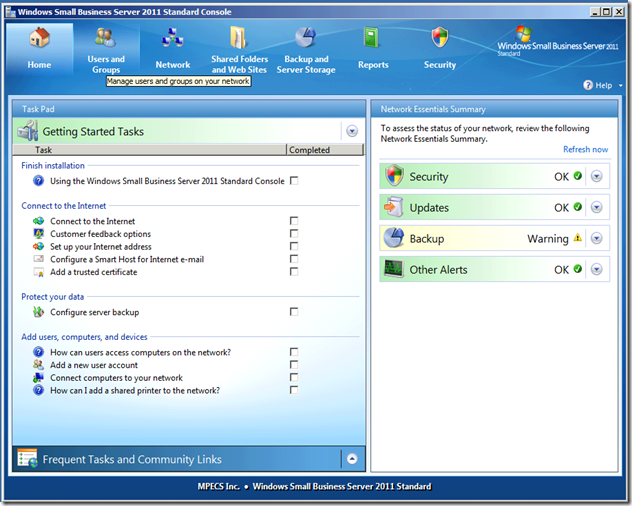Check the Connect to the Internet checkbox
Image resolution: width=632 pixels, height=506 pixels.
click(294, 221)
